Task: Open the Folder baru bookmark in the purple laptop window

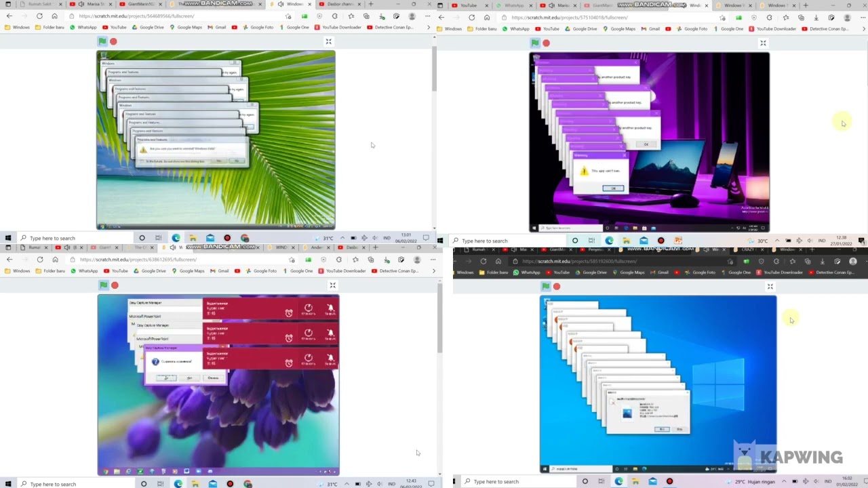Action: (482, 28)
